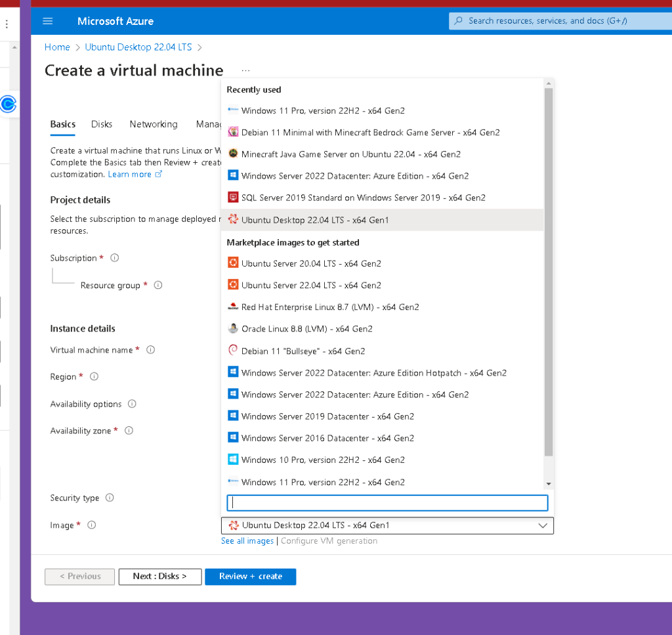Click the Learn more external link icon
Image resolution: width=672 pixels, height=635 pixels.
click(x=159, y=174)
